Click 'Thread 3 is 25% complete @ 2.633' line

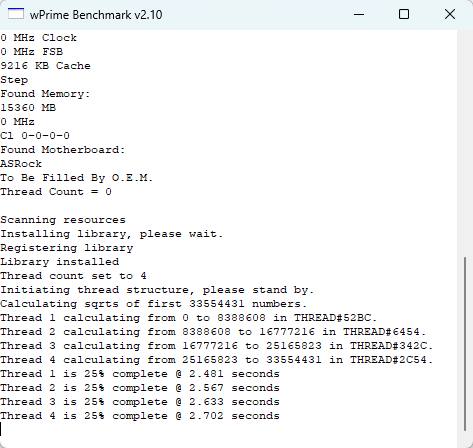tap(140, 402)
